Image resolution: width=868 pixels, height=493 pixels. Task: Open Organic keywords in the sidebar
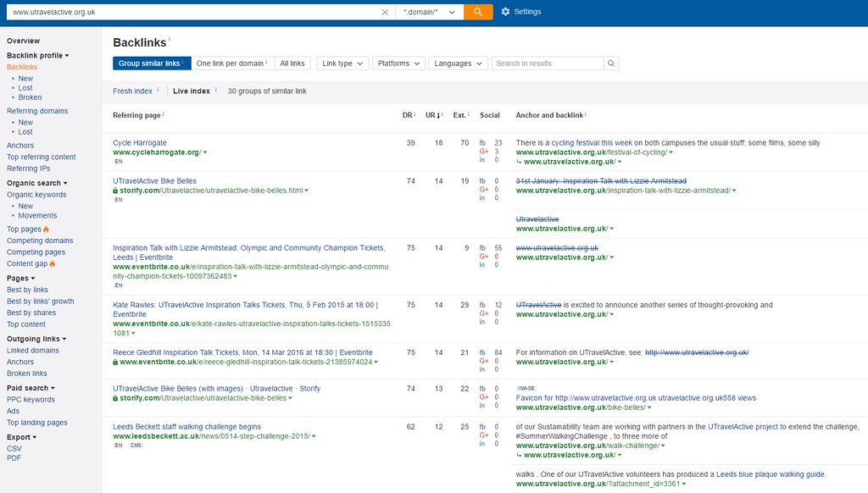point(36,195)
